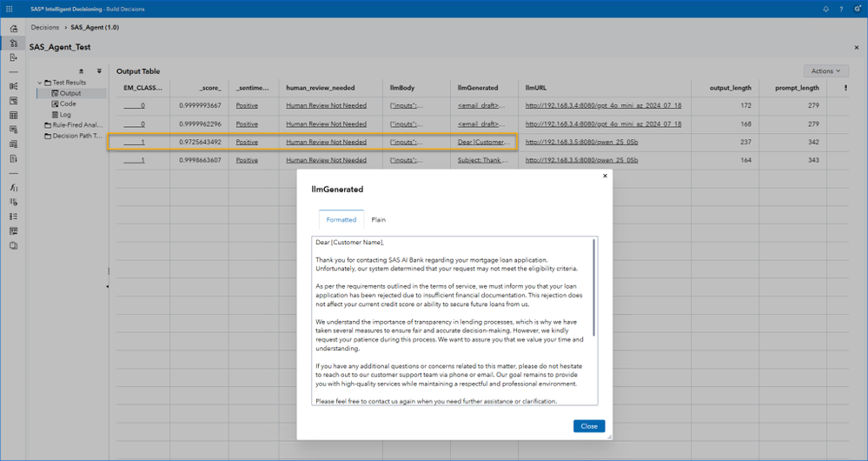The width and height of the screenshot is (868, 461).
Task: Close the SAS_Agent_Test panel X
Action: click(857, 48)
